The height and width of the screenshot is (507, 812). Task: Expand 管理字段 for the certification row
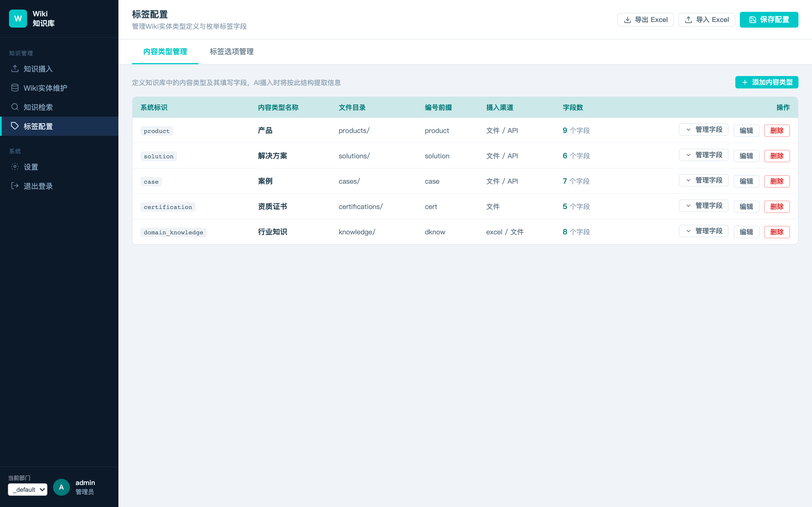click(704, 206)
